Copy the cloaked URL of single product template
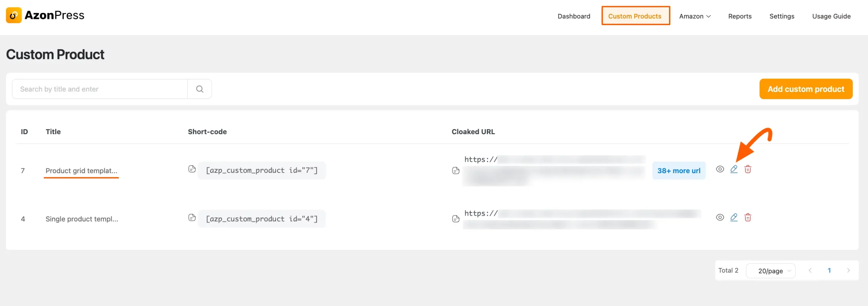 455,219
